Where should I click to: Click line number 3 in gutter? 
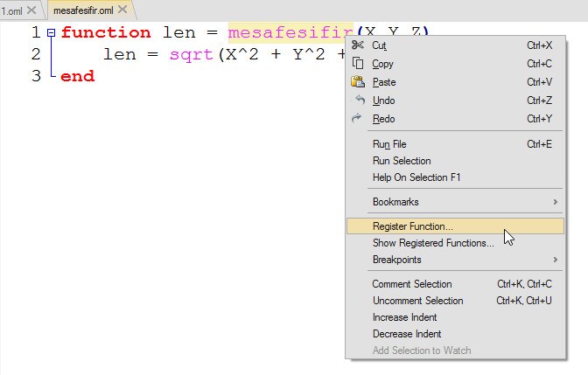click(35, 76)
